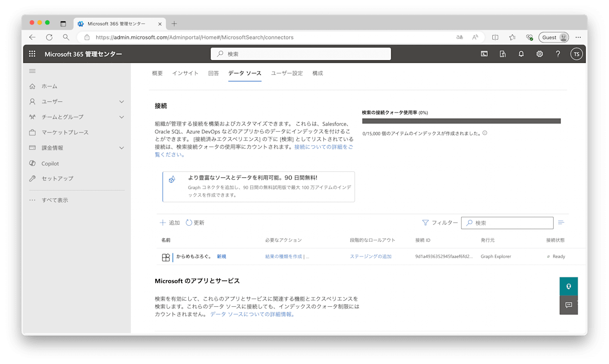Open the フィルター filter button
Viewport: 609px width, 364px height.
(x=440, y=223)
